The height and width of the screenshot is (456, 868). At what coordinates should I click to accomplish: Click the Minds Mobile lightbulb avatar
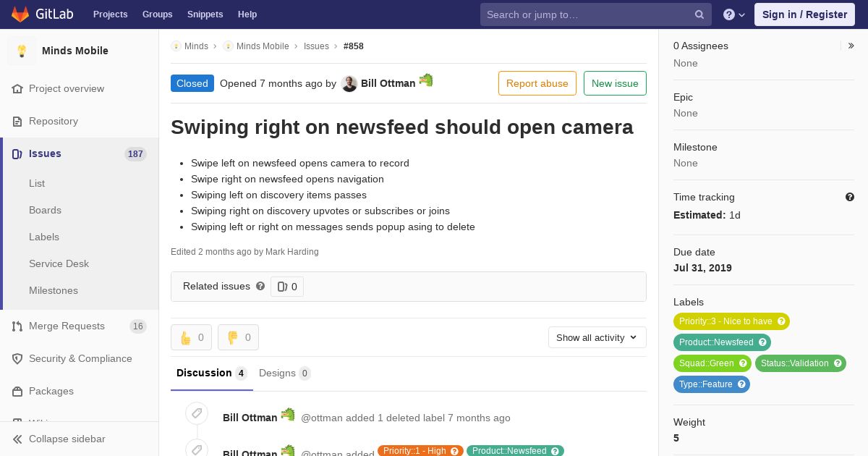click(22, 51)
